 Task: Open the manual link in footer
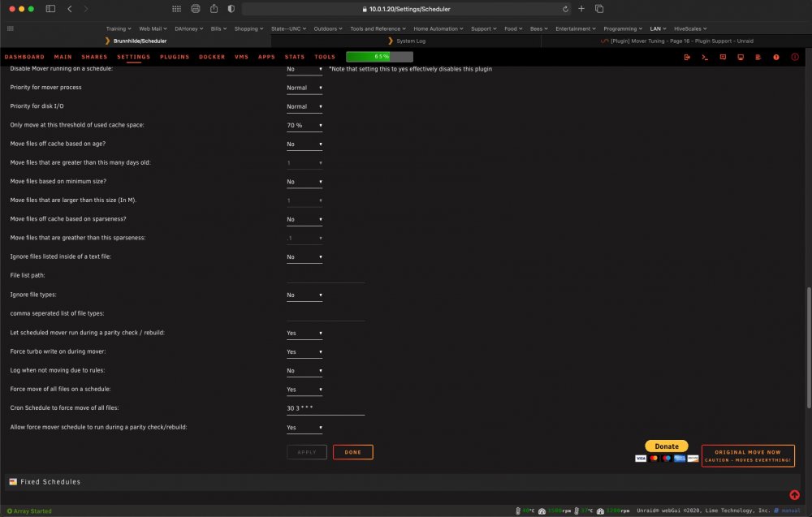tap(790, 511)
